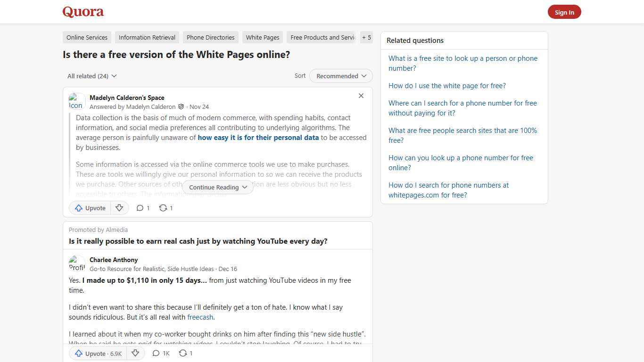Repost the promoted freecash answer
This screenshot has height=362, width=644.
pyautogui.click(x=185, y=353)
